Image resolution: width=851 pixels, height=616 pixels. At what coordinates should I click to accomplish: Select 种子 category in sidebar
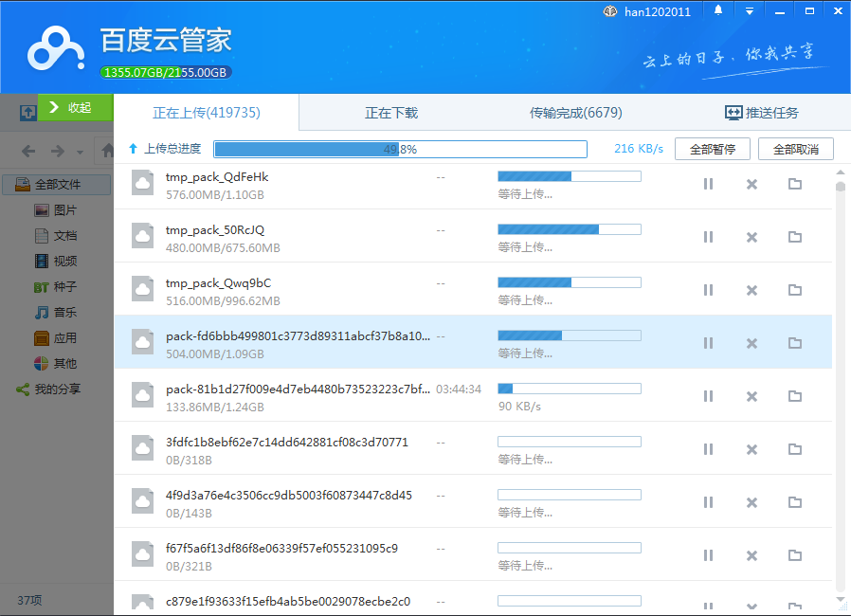pyautogui.click(x=55, y=286)
